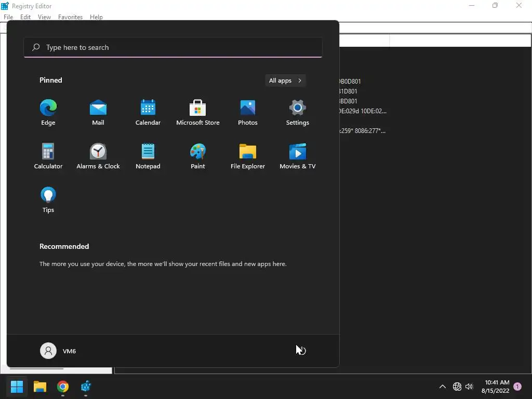Image resolution: width=532 pixels, height=399 pixels.
Task: Open File Explorer from pinned apps
Action: (x=248, y=156)
